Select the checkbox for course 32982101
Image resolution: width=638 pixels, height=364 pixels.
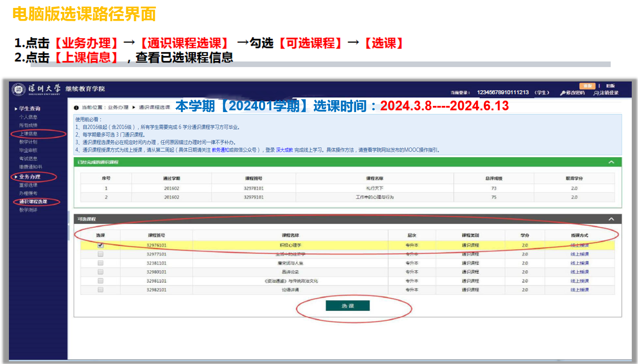point(101,290)
